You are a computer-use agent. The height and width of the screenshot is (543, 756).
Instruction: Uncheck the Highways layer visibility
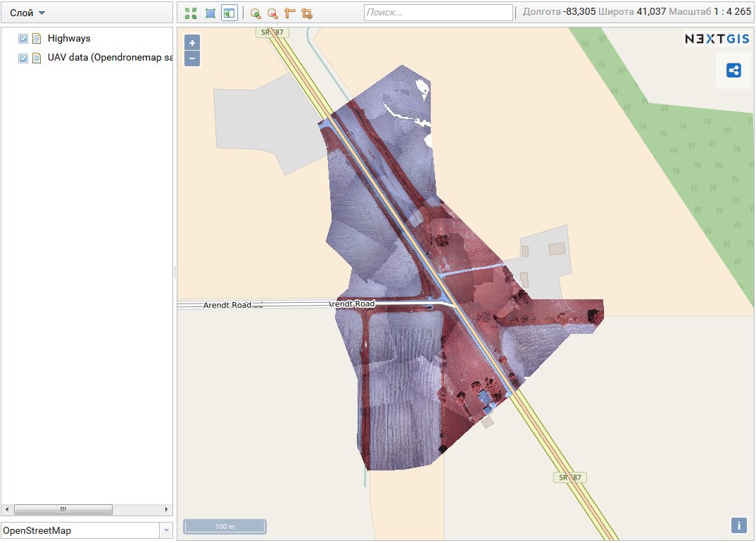pos(22,38)
